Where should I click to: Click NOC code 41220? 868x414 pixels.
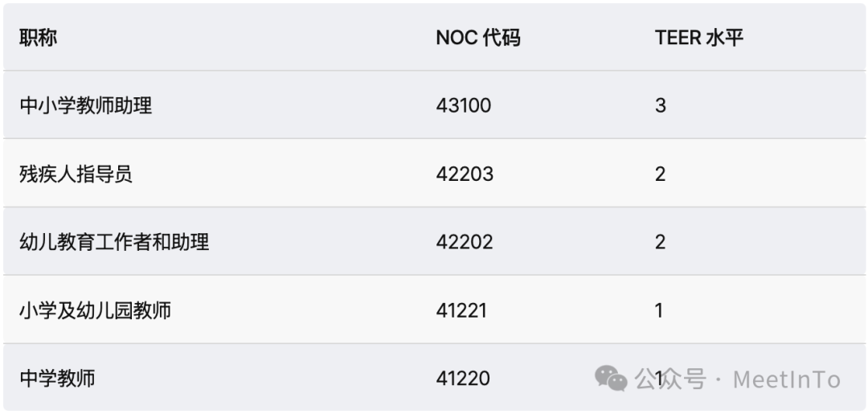pyautogui.click(x=463, y=379)
